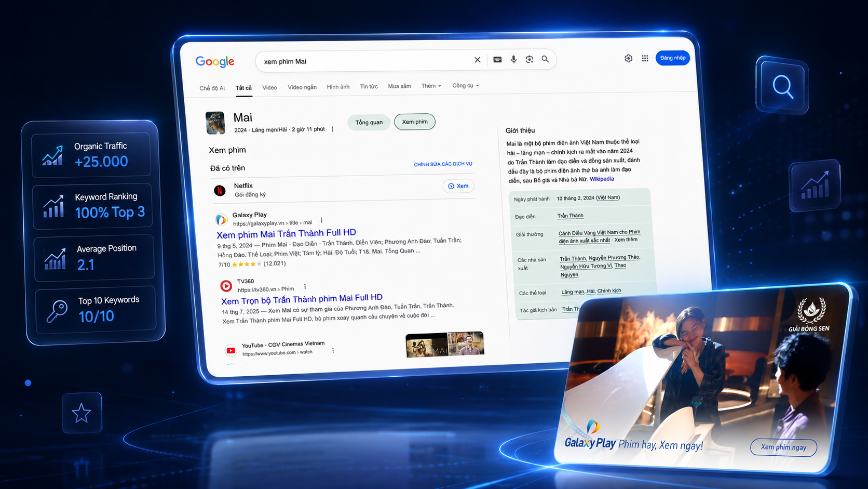This screenshot has height=489, width=868.
Task: Click the Đăng nhập sign-in button
Action: coord(673,58)
